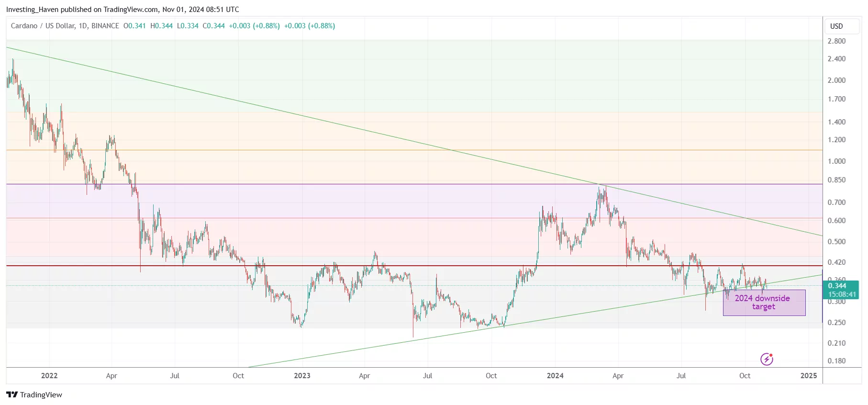This screenshot has height=405, width=868.
Task: Click the 2022 label on time axis
Action: 49,376
